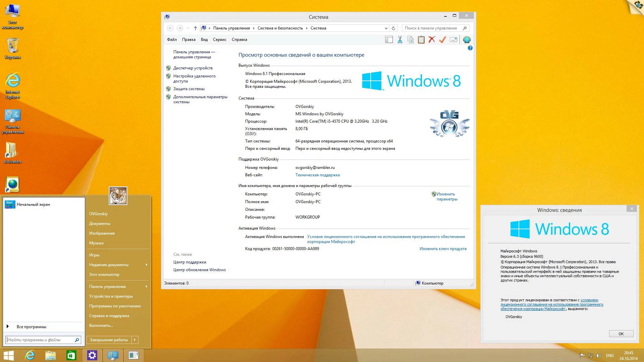The height and width of the screenshot is (362, 644).
Task: Click the Техническая поддержка link
Action: coord(317,175)
